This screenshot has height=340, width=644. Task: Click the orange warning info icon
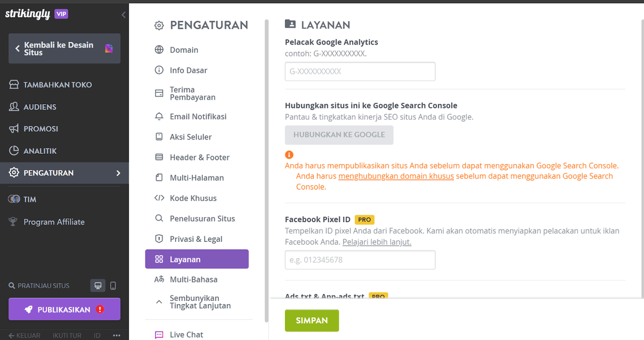pyautogui.click(x=289, y=154)
